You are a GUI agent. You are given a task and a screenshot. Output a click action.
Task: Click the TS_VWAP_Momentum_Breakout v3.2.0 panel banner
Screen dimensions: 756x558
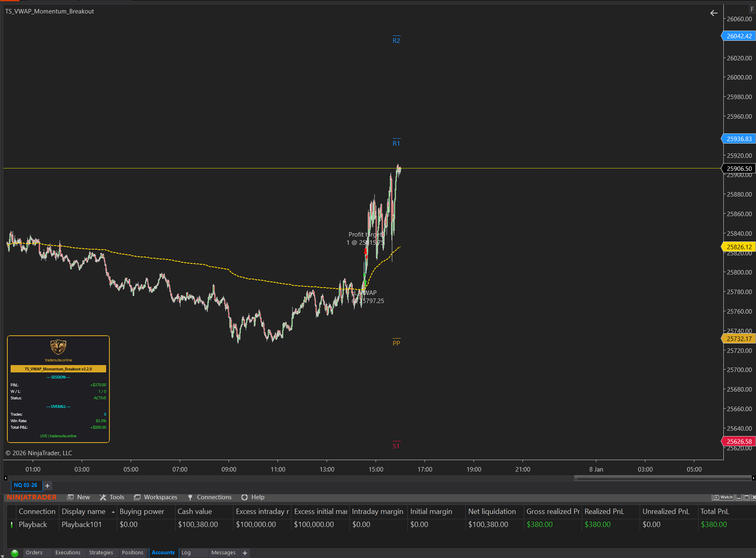(58, 369)
